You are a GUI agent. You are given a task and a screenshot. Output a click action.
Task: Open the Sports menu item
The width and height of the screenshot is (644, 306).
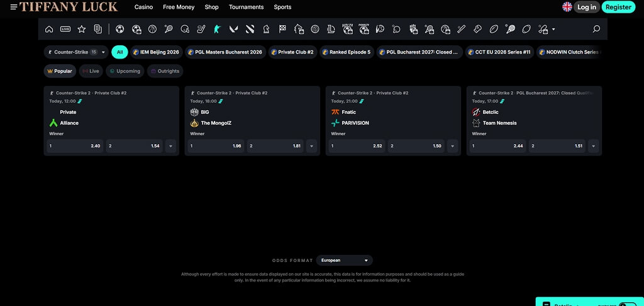(x=282, y=7)
